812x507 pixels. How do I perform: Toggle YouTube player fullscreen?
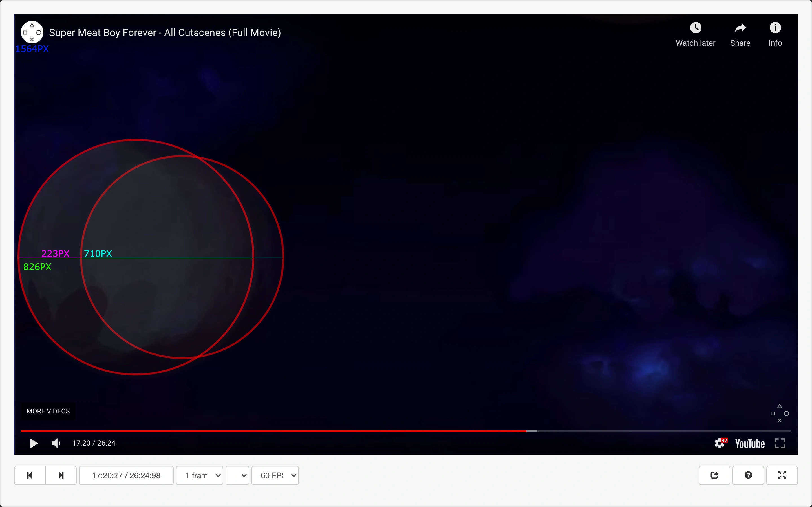(780, 443)
